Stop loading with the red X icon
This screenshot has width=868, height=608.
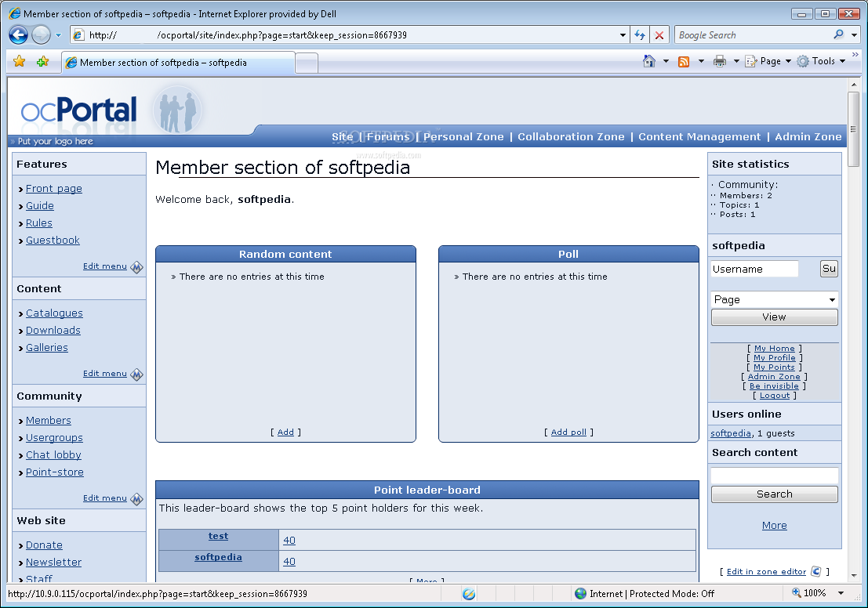point(659,34)
